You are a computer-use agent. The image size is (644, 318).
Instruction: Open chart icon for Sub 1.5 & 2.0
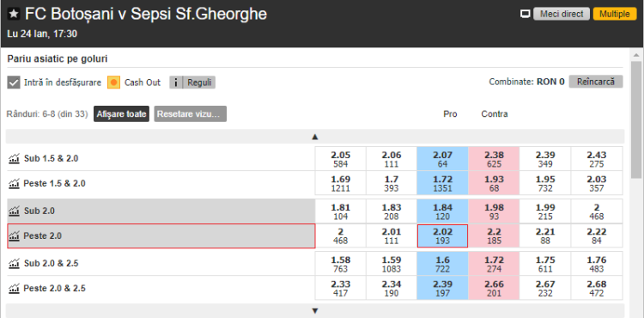coord(15,158)
